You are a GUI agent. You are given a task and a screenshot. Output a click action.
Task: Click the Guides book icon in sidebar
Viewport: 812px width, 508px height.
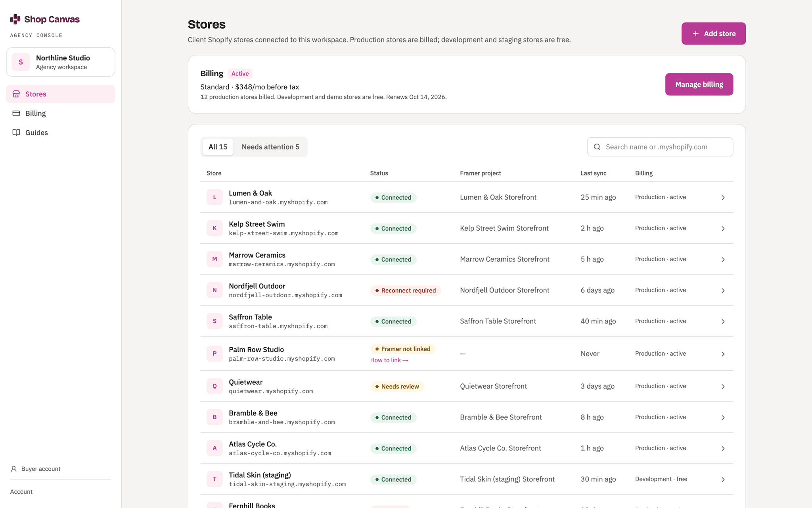16,133
